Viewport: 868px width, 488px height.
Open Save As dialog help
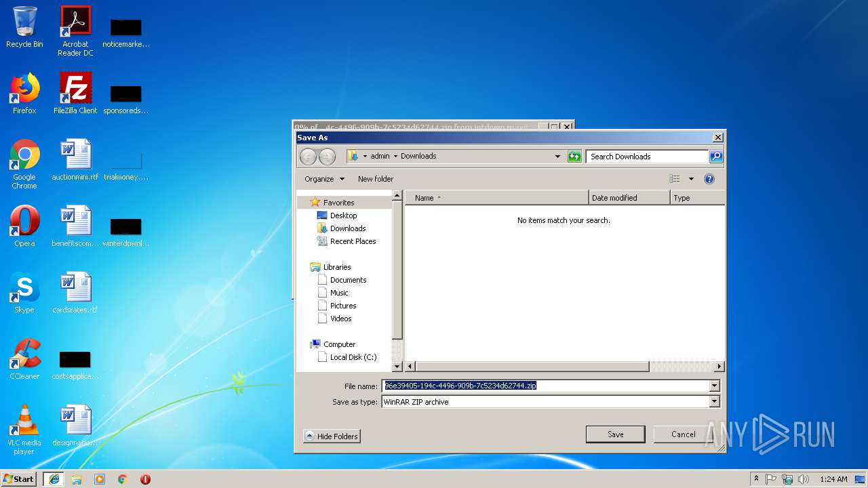tap(709, 179)
